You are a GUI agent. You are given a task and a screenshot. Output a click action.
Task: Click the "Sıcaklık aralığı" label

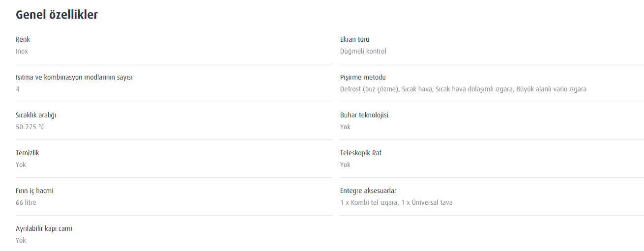coord(36,115)
